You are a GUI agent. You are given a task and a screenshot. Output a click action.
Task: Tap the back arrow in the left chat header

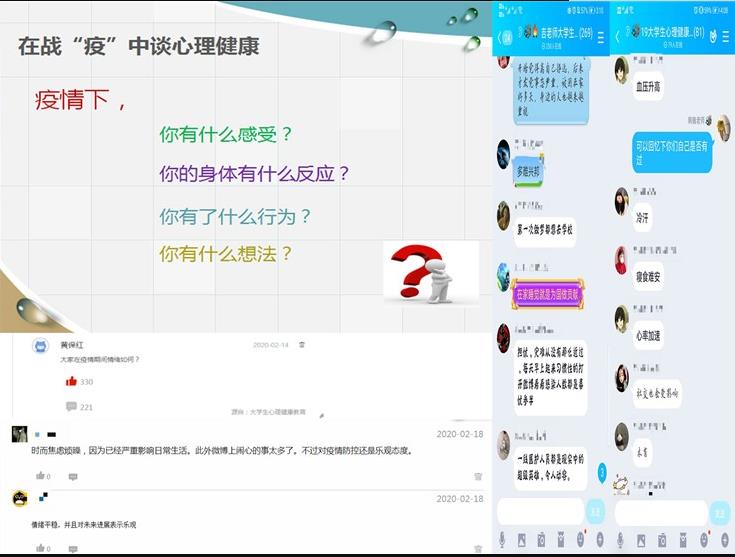tap(501, 36)
